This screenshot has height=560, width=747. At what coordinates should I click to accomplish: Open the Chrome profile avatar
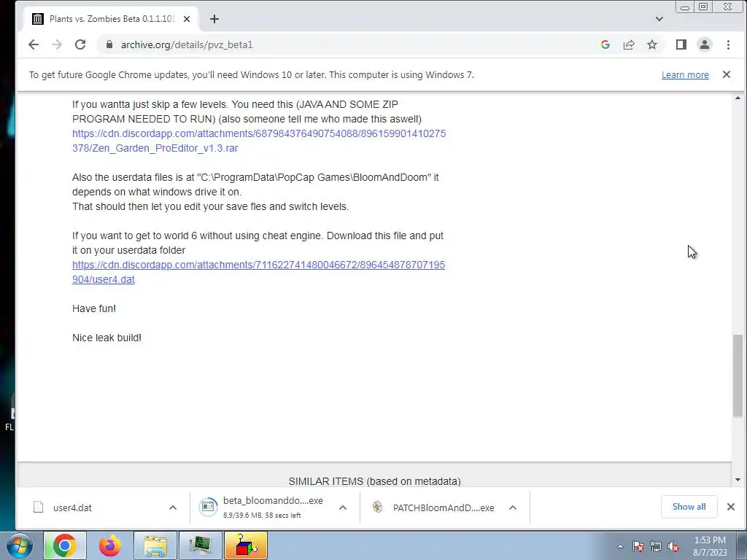(x=705, y=44)
